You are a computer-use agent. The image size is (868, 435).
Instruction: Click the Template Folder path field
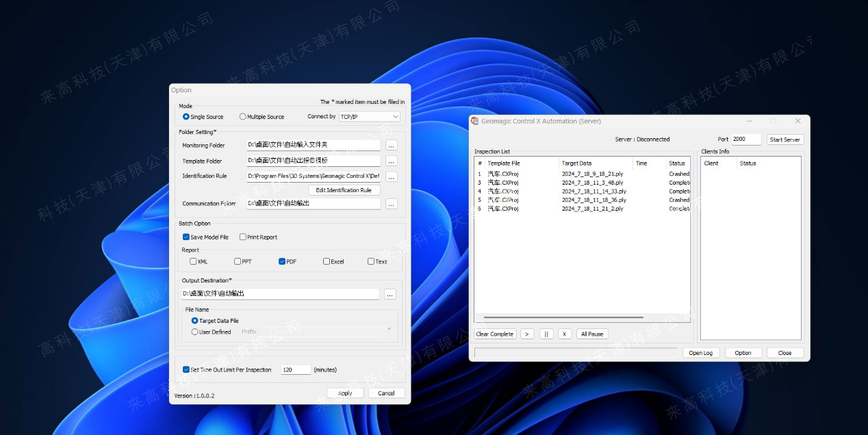click(314, 161)
